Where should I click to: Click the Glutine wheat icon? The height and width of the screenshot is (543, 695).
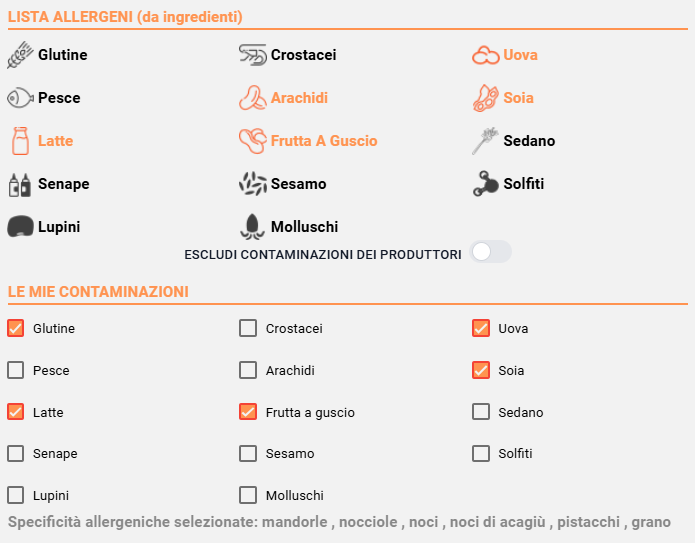pyautogui.click(x=20, y=55)
